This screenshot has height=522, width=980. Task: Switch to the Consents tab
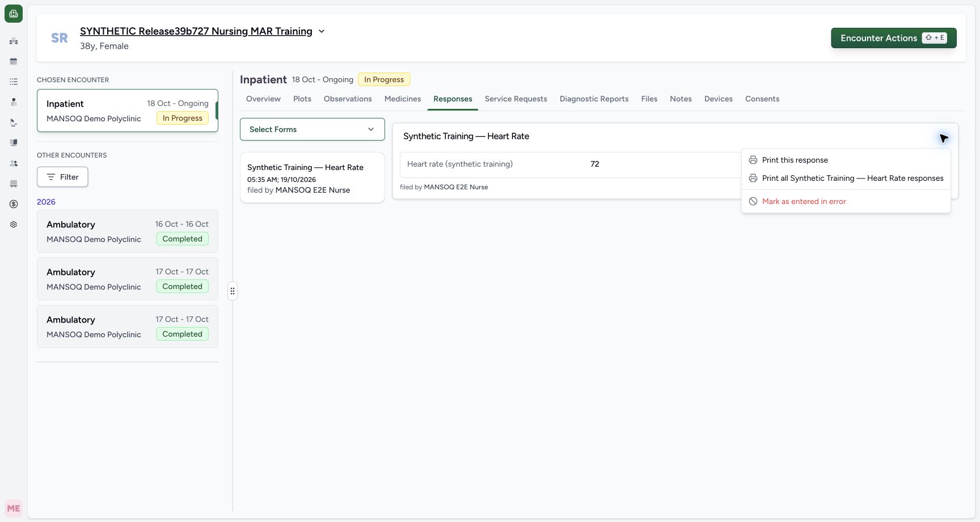coord(762,99)
